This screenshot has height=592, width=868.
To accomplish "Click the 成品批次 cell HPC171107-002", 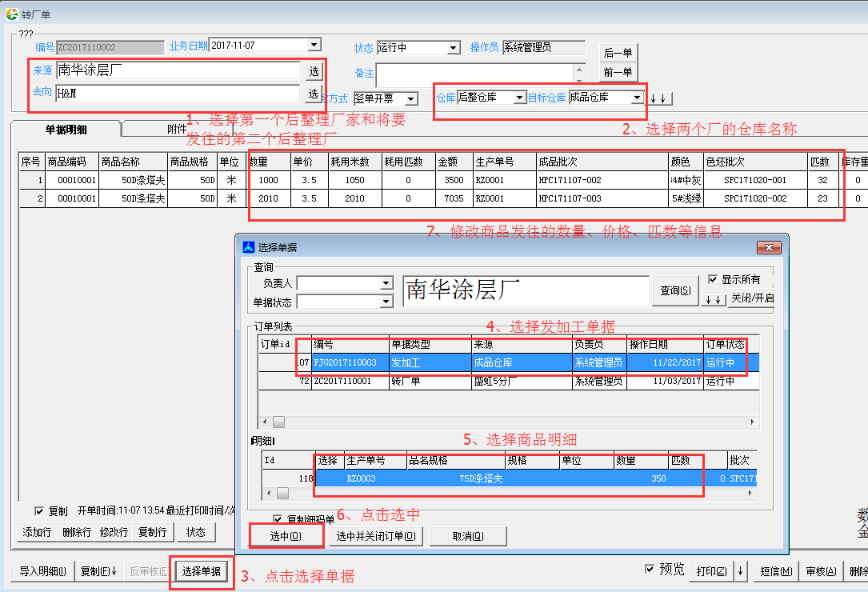I will 602,180.
